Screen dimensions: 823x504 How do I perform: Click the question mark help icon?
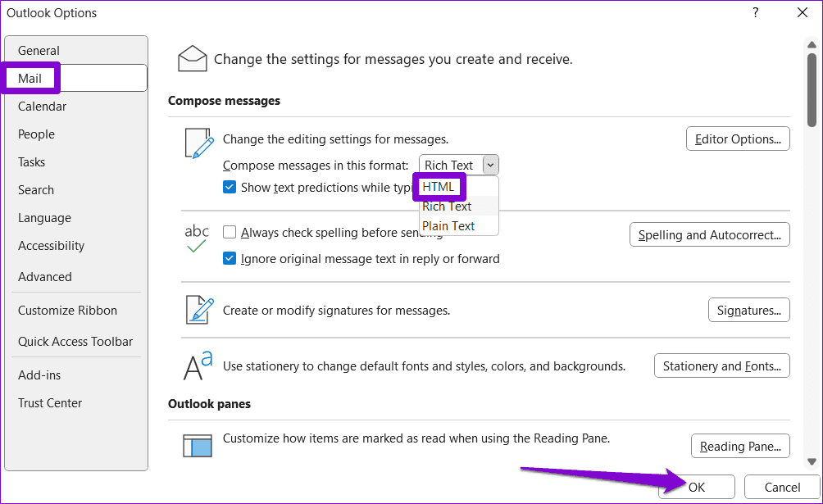[x=755, y=12]
